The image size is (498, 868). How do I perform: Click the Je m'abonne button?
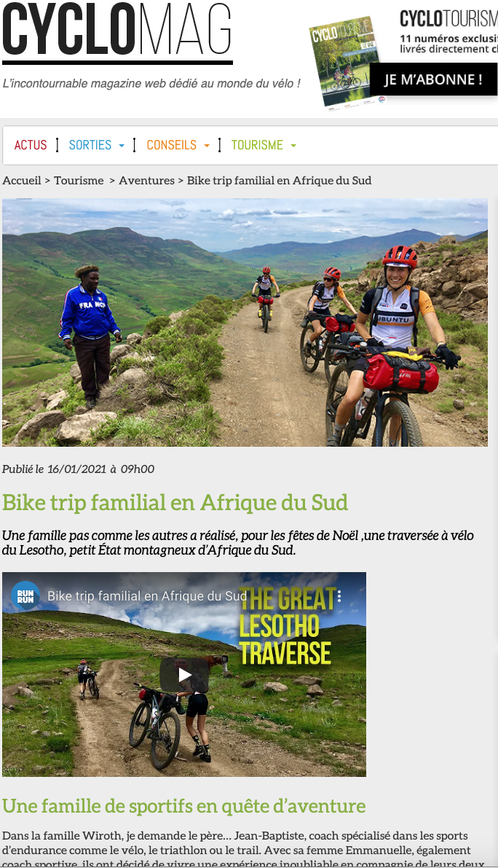(x=433, y=79)
